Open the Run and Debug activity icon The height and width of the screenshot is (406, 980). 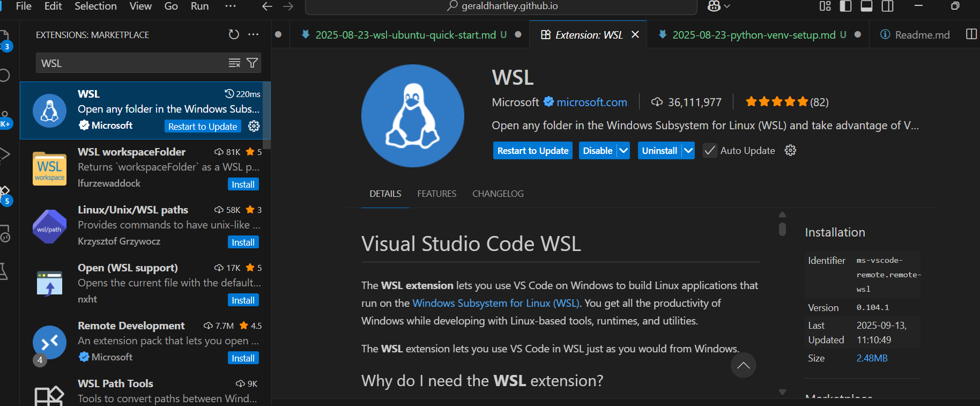pos(5,154)
